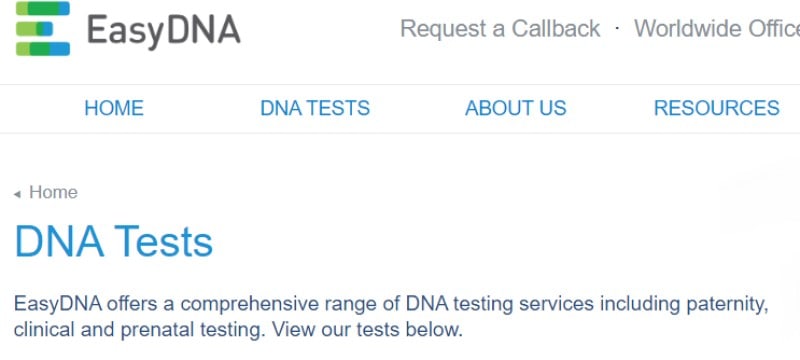Click the small breadcrumb back arrow
Screen dimensions: 800x360
17,194
